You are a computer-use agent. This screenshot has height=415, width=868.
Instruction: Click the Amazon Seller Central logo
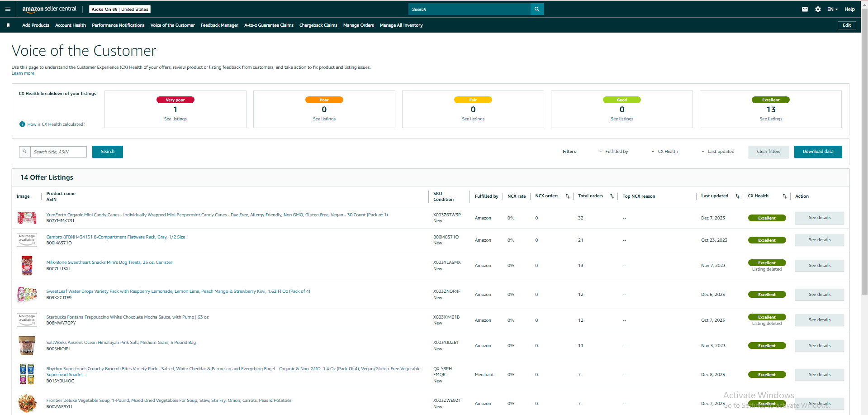(x=49, y=9)
